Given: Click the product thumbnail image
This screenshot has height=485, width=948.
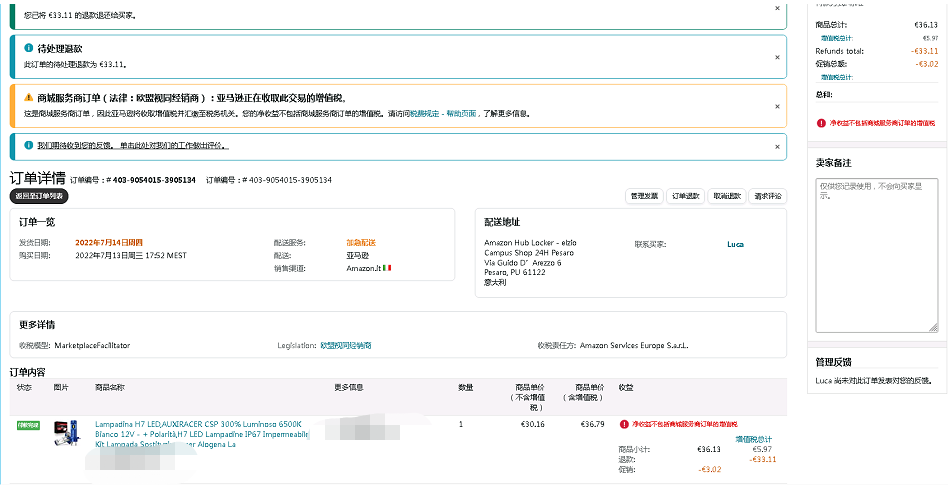Looking at the screenshot, I should 67,434.
